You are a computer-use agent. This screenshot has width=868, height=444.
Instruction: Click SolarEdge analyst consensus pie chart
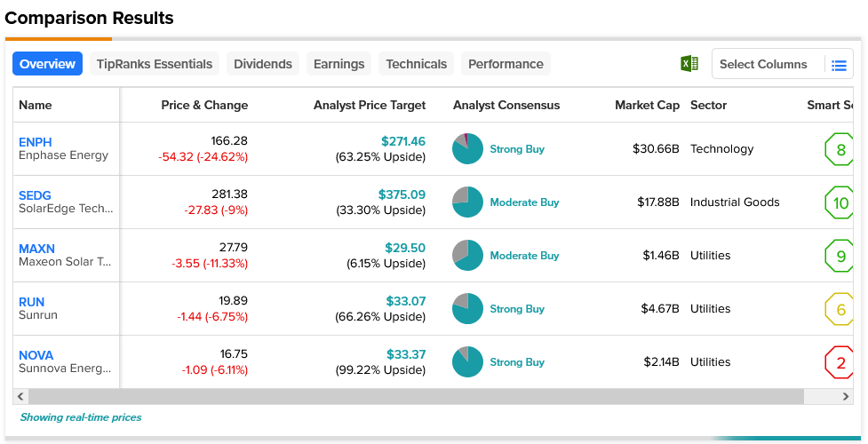point(467,202)
